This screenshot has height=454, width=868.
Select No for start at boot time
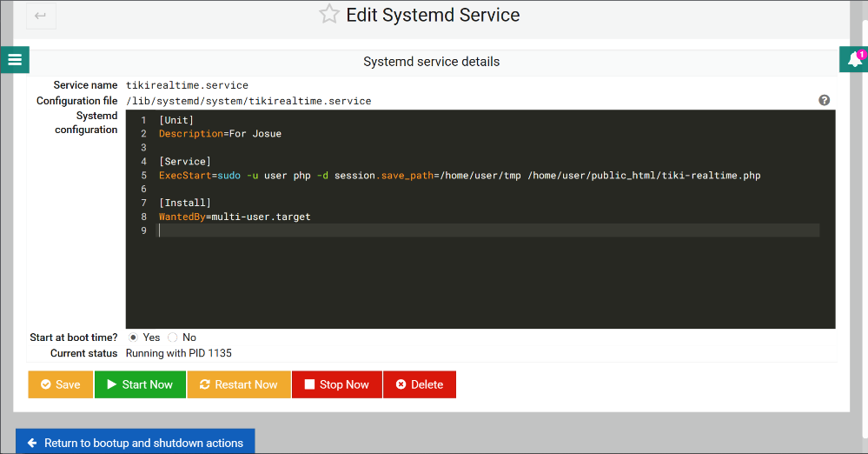pos(173,337)
